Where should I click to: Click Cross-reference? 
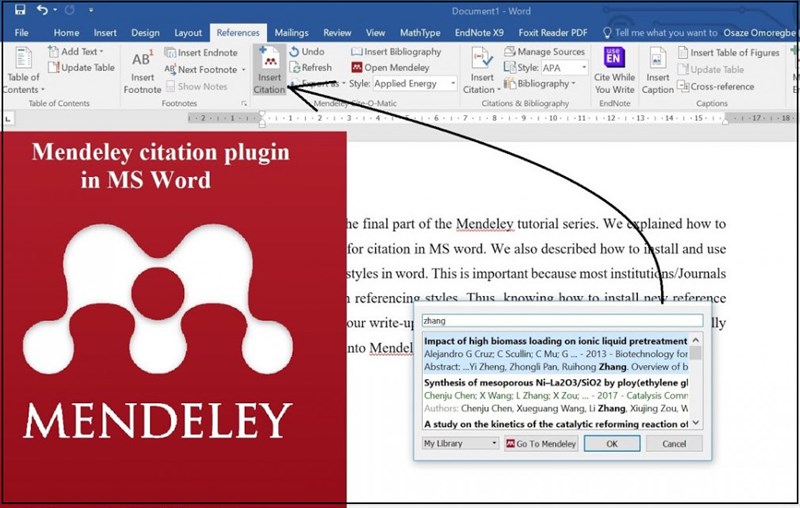(x=715, y=87)
